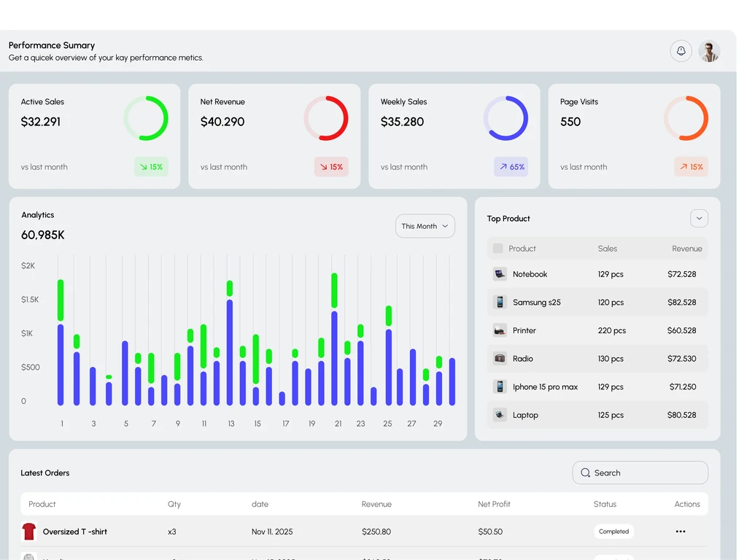Open notifications with the bell icon
This screenshot has height=560, width=747.
tap(681, 51)
